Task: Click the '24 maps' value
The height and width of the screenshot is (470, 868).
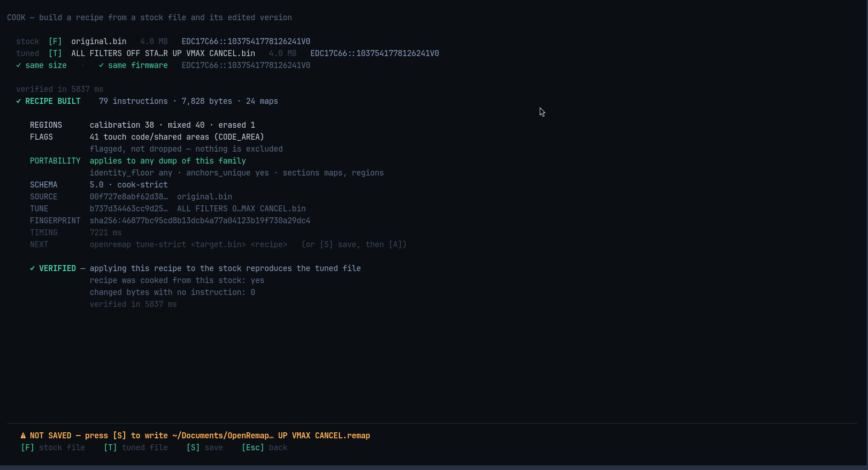Action: point(262,101)
